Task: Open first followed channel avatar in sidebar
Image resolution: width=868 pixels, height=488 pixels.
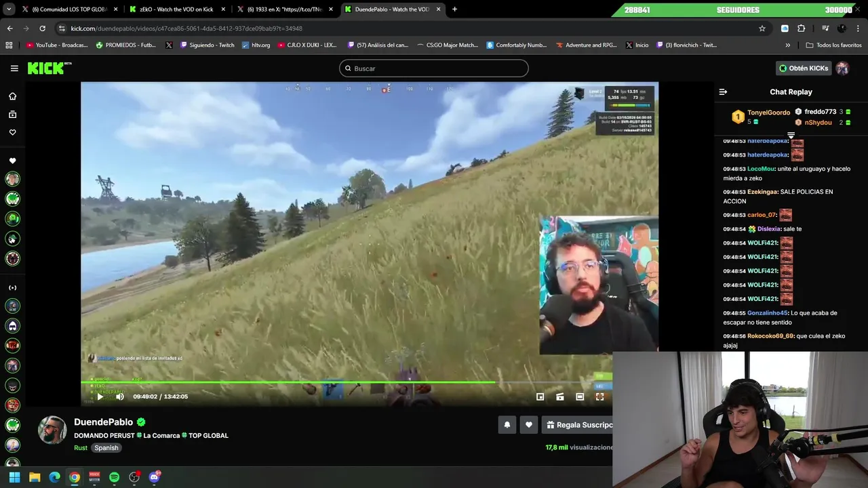Action: tap(12, 179)
